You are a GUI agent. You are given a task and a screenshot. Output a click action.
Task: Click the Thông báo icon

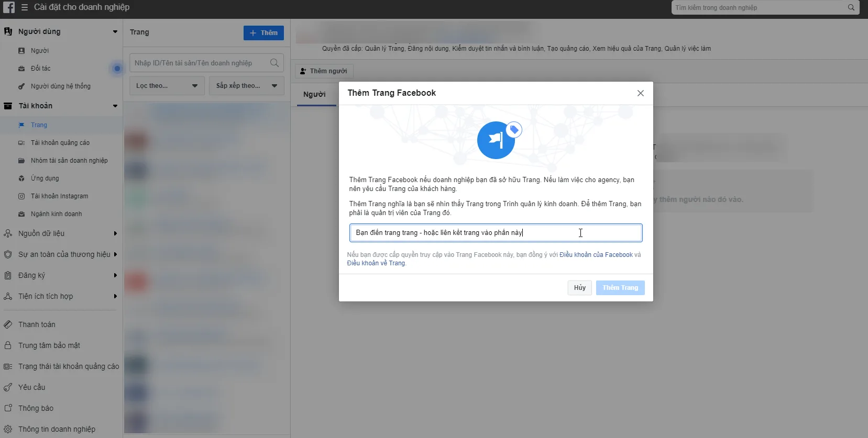pos(8,408)
